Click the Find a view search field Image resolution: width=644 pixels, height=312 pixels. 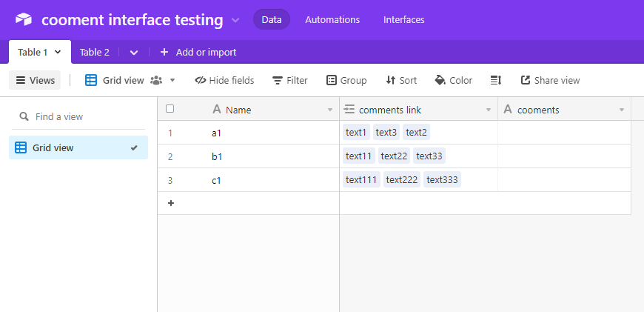click(x=78, y=117)
